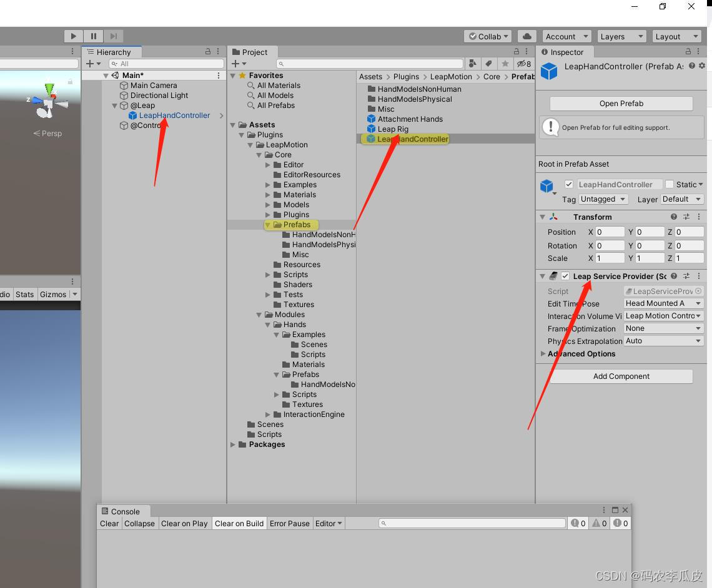
Task: Open Transform component help icon
Action: [674, 217]
